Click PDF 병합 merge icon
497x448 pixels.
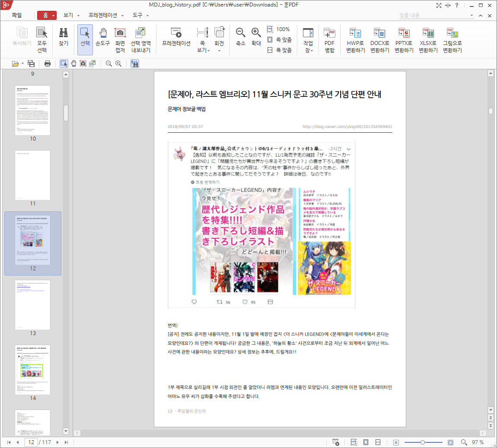click(x=329, y=40)
